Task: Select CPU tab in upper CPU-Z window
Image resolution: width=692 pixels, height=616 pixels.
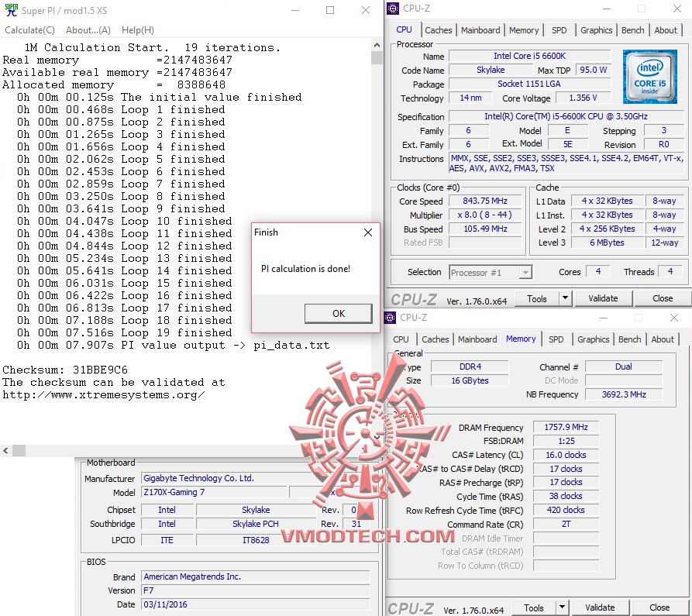Action: 404,29
